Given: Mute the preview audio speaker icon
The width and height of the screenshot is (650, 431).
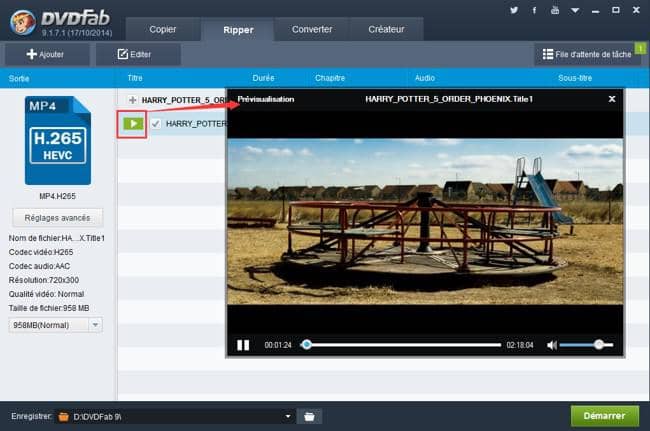Looking at the screenshot, I should (x=552, y=345).
